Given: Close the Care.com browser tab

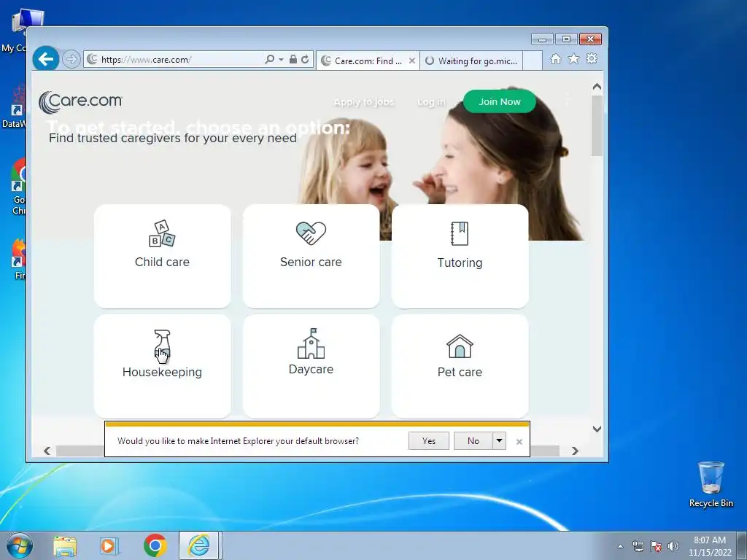Looking at the screenshot, I should 412,61.
